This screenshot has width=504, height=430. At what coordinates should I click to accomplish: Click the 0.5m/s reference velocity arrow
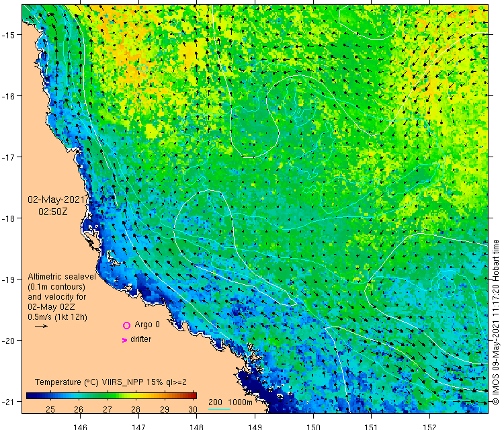(x=41, y=327)
